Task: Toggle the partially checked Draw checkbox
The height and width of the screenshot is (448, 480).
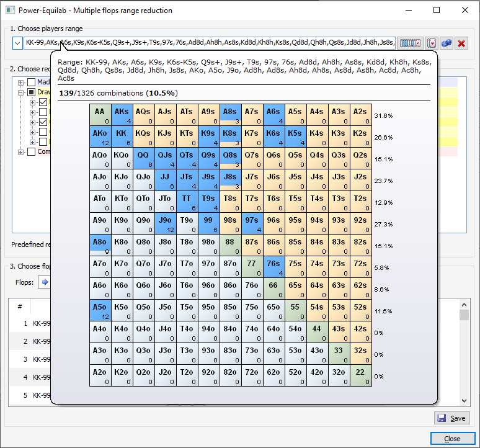Action: point(31,92)
